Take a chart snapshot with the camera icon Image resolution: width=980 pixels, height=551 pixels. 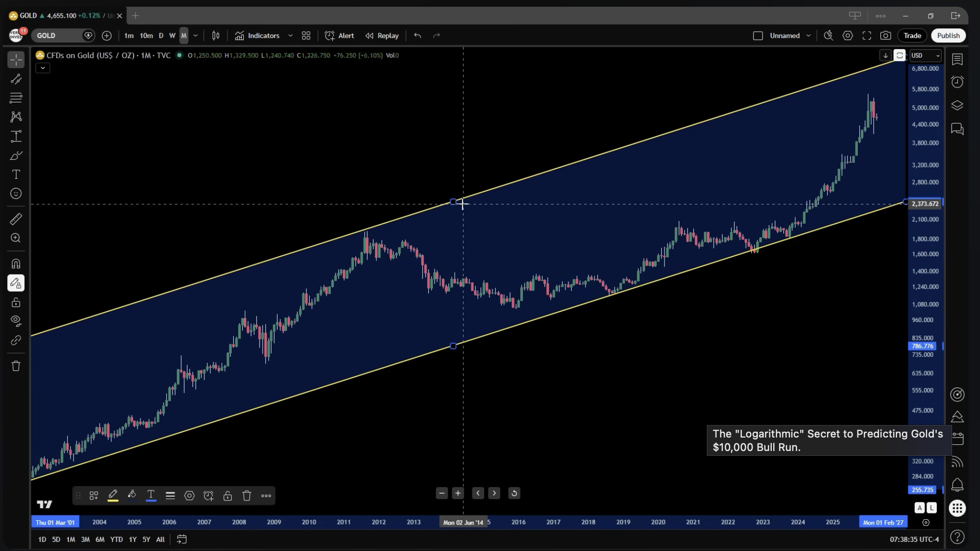tap(885, 36)
